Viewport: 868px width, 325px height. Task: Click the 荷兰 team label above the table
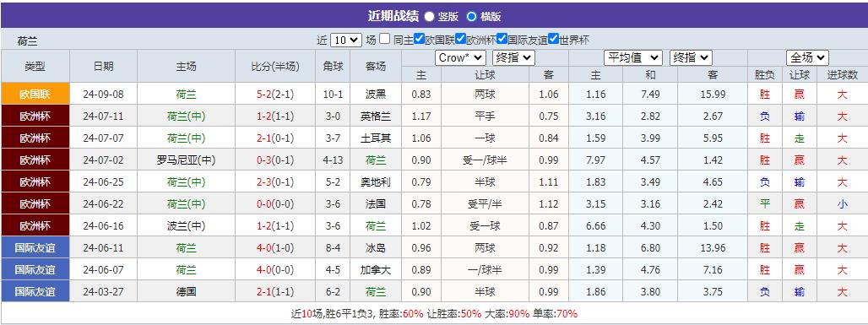(28, 41)
